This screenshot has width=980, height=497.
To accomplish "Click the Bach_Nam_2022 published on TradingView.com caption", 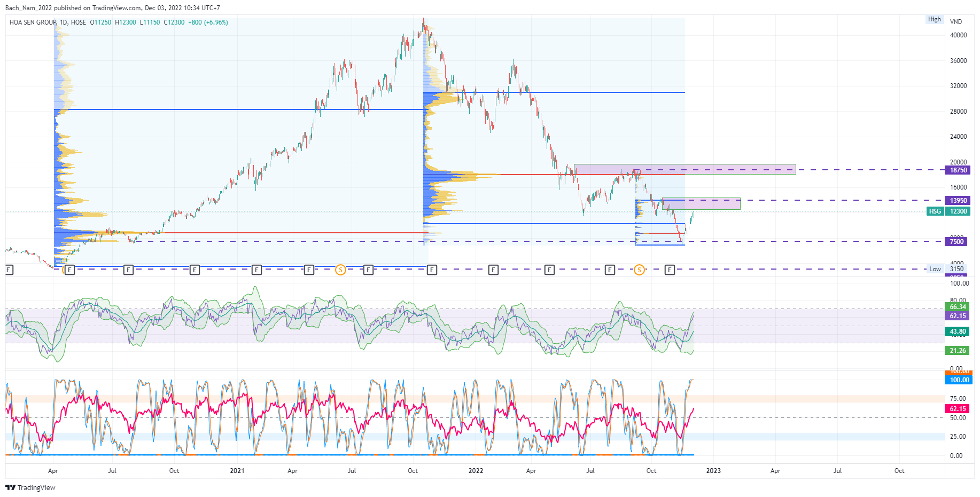I will click(74, 8).
